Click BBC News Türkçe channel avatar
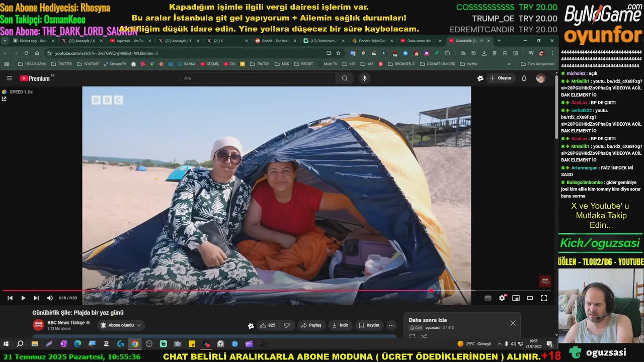 (38, 325)
